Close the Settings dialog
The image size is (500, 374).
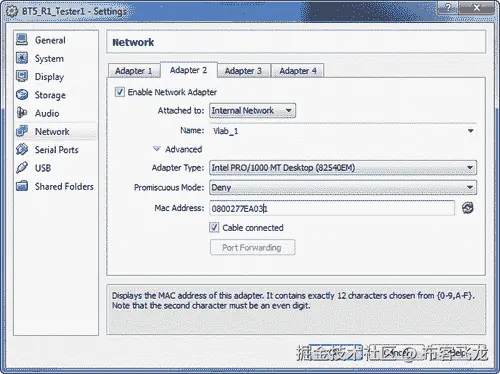pyautogui.click(x=477, y=8)
